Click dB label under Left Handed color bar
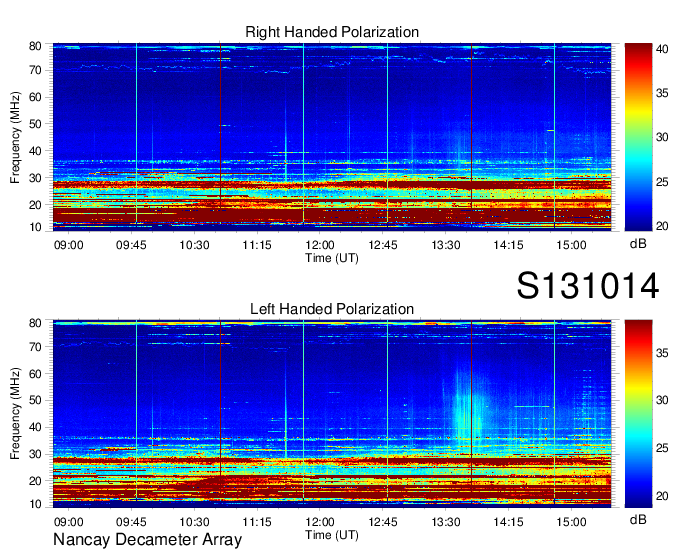The width and height of the screenshot is (680, 552). [638, 519]
